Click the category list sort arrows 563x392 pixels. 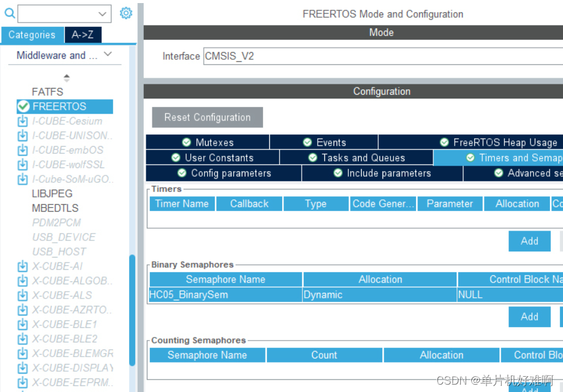point(67,78)
